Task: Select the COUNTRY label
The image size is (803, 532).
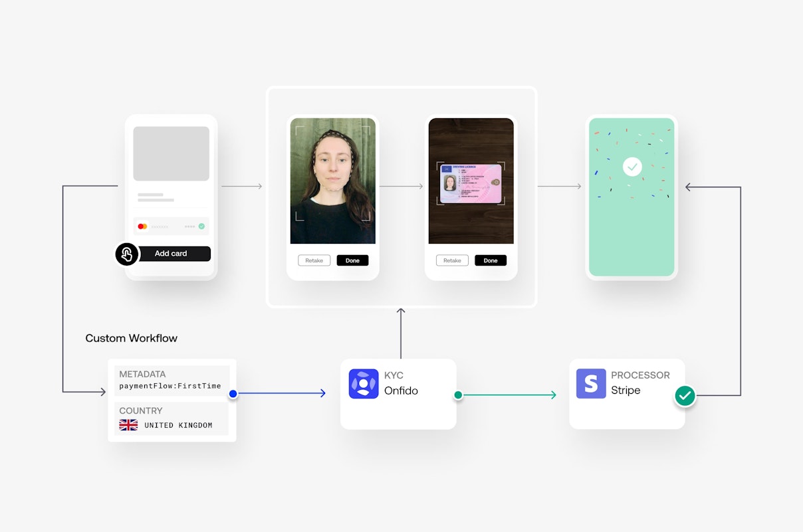Action: (x=141, y=410)
